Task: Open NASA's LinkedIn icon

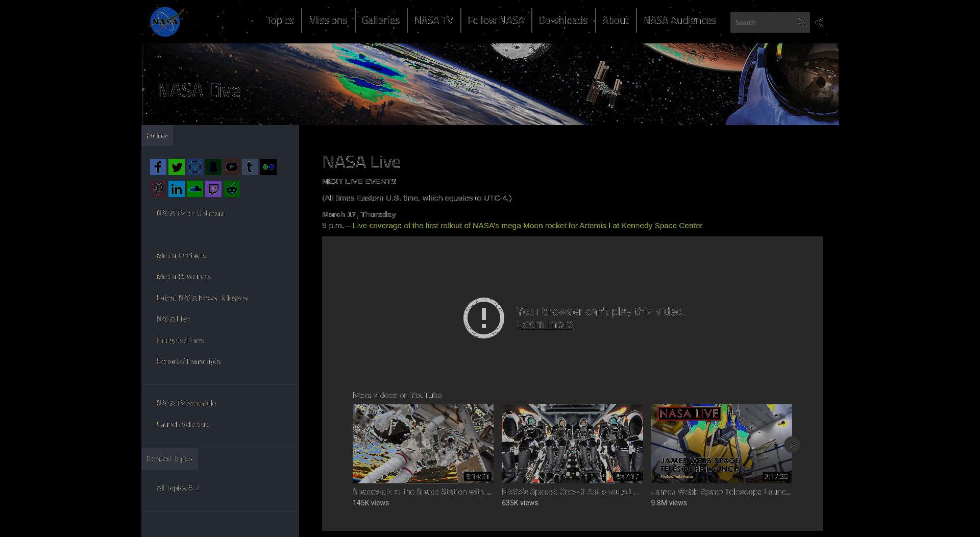Action: tap(177, 189)
